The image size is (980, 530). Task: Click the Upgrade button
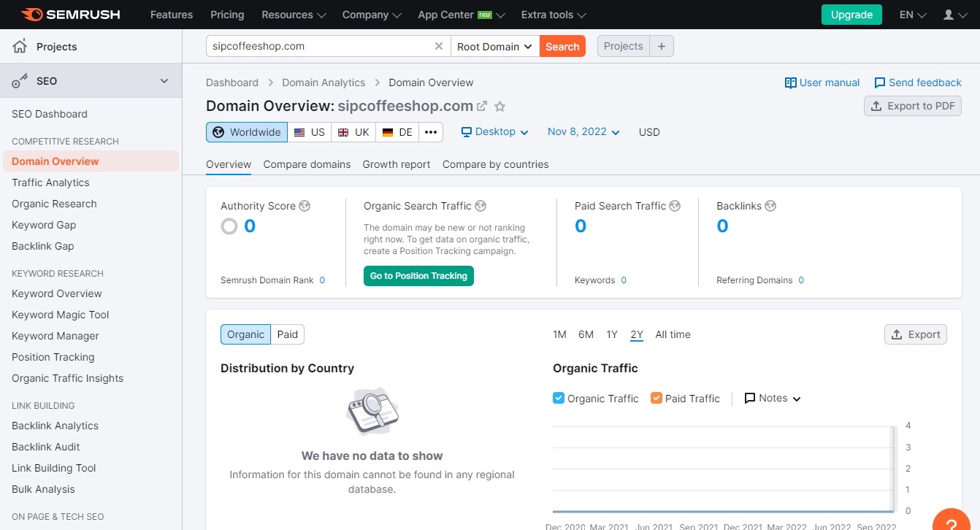pos(851,15)
